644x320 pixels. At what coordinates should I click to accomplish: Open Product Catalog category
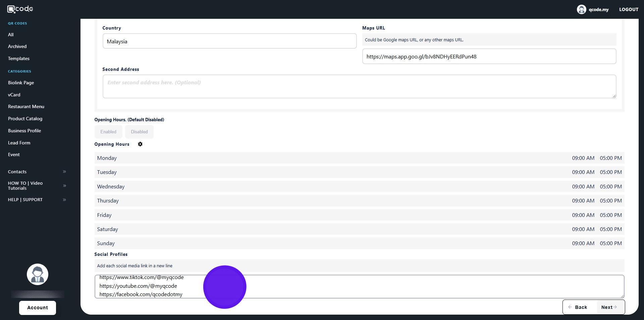pos(25,119)
